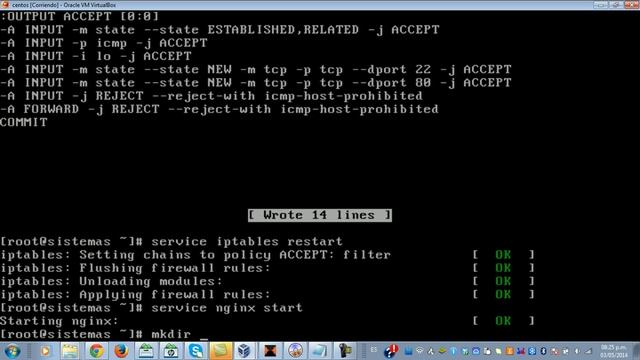Click the '-A INPUT -p icmp -j ACCEPT' line

point(104,43)
